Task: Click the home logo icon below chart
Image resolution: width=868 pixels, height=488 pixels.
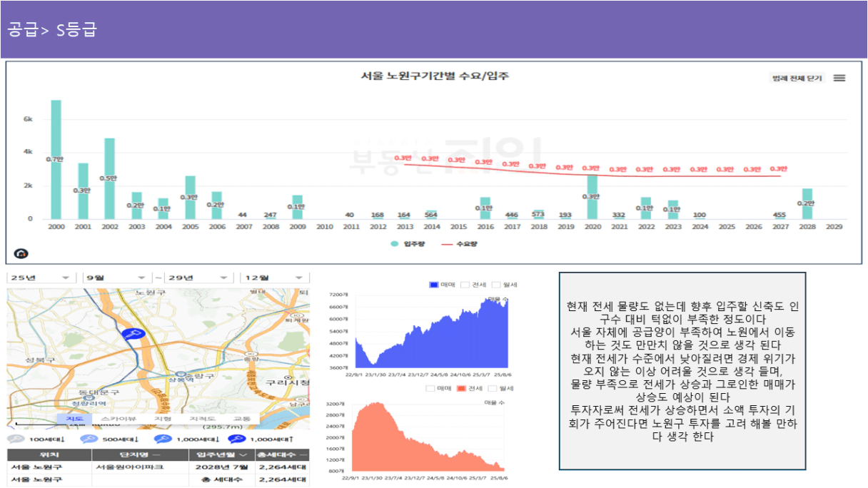Action: pos(21,253)
